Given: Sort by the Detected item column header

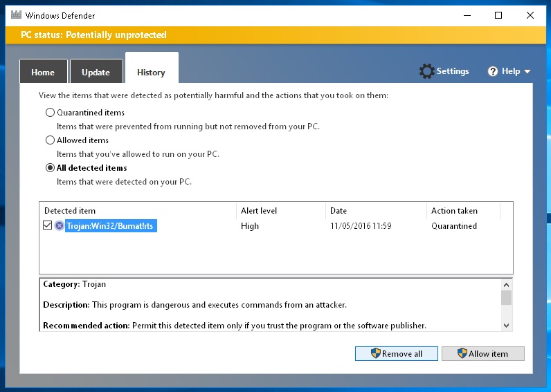Looking at the screenshot, I should [138, 211].
